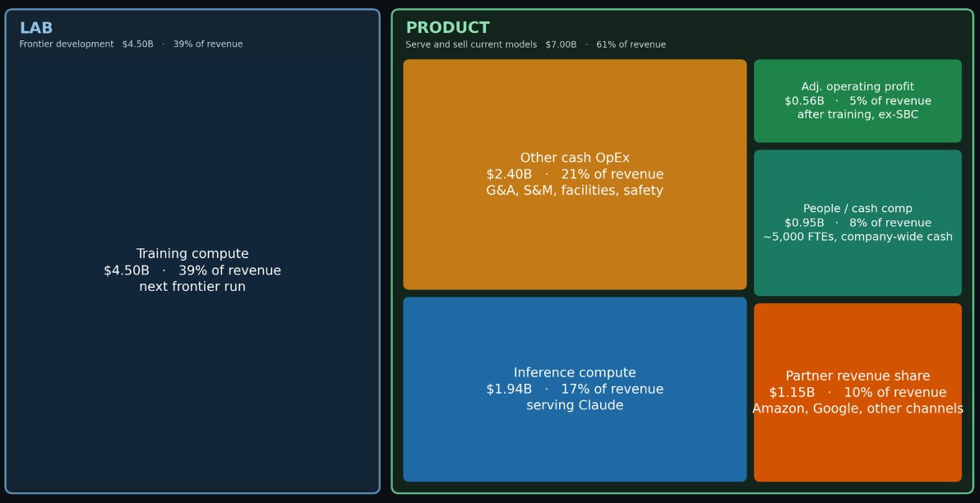The image size is (980, 503).
Task: Select the Inference compute tile
Action: (x=575, y=390)
